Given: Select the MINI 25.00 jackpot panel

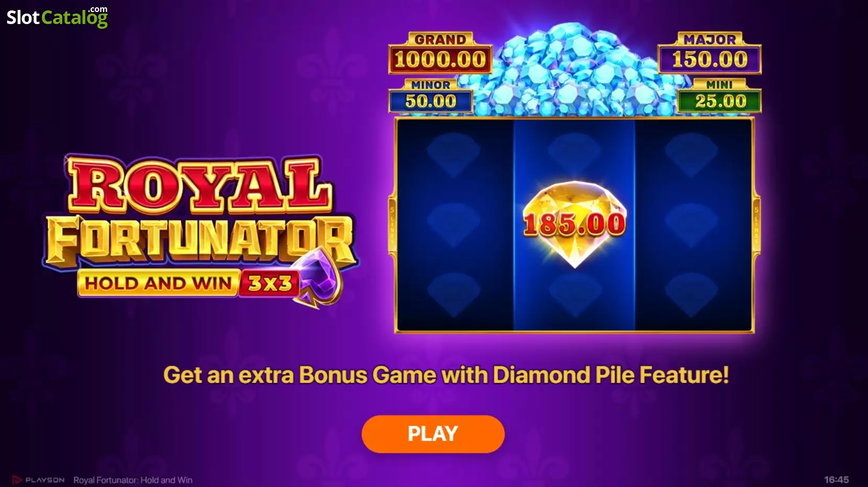Looking at the screenshot, I should 719,96.
